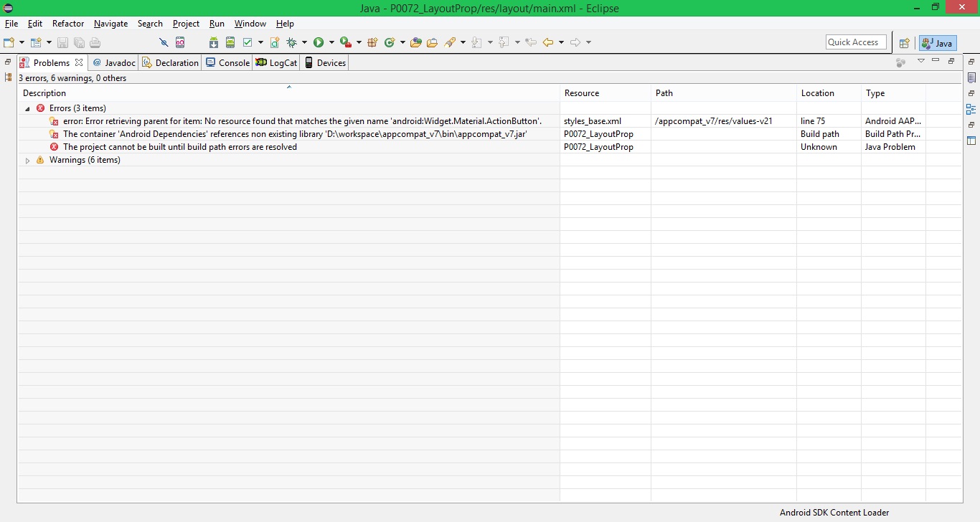Screen dimensions: 980x522
Task: Switch to the Devices tab
Action: 324,63
